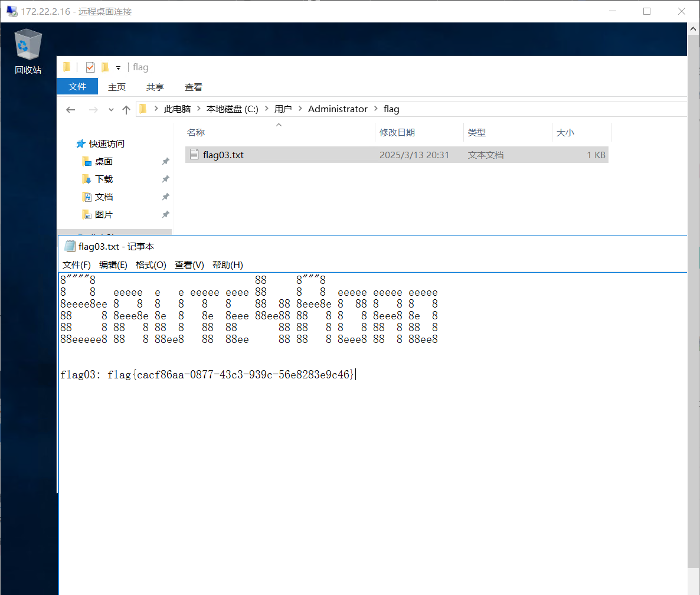
Task: Open the Format menu in Notepad
Action: (x=151, y=265)
